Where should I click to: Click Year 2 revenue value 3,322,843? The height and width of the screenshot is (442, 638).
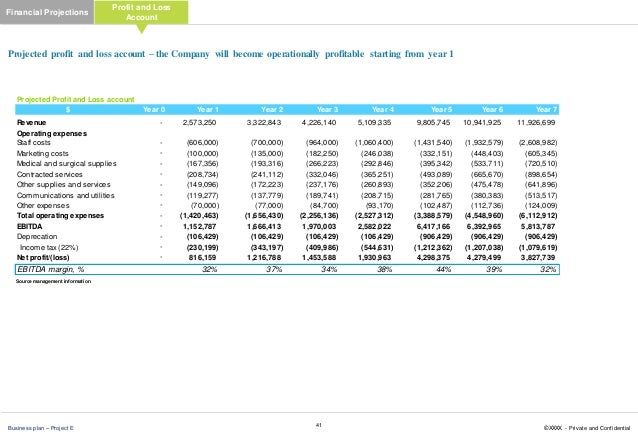coord(264,123)
